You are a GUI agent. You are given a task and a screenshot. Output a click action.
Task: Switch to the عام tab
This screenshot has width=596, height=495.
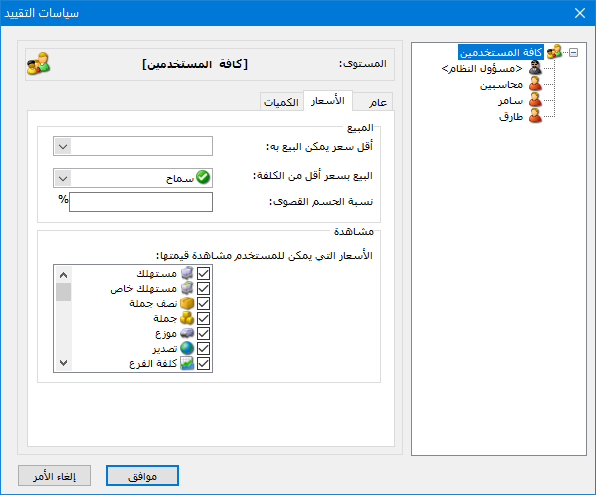[x=377, y=102]
